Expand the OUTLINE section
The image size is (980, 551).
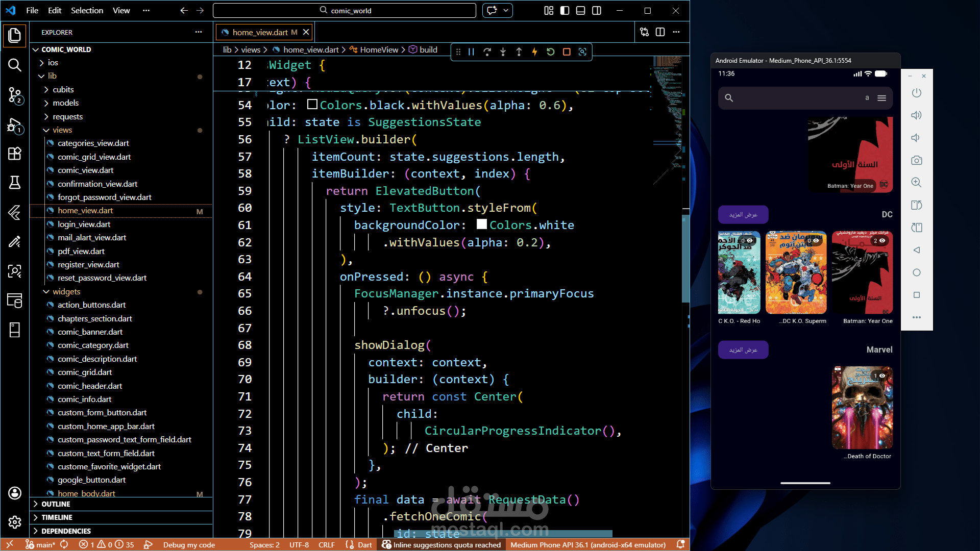[56, 504]
